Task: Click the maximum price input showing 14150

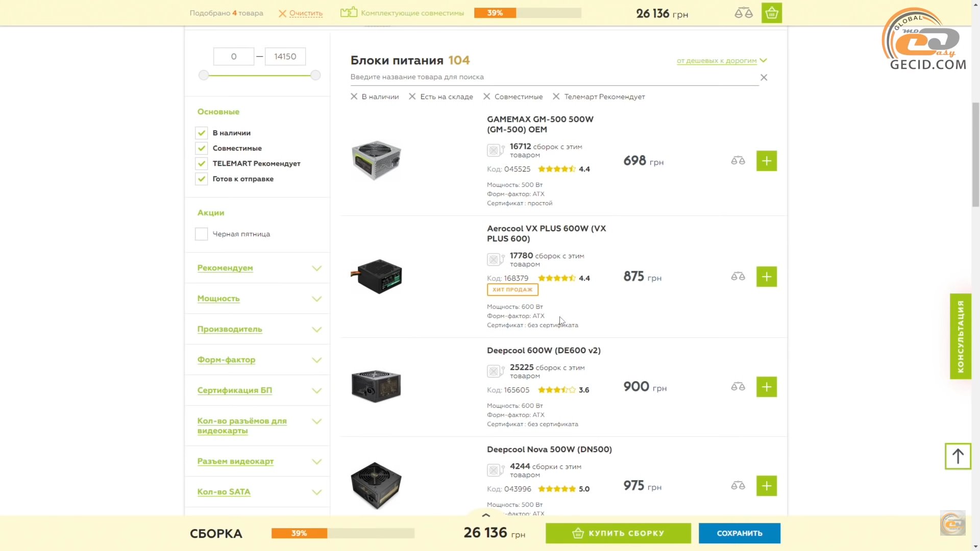Action: point(285,57)
